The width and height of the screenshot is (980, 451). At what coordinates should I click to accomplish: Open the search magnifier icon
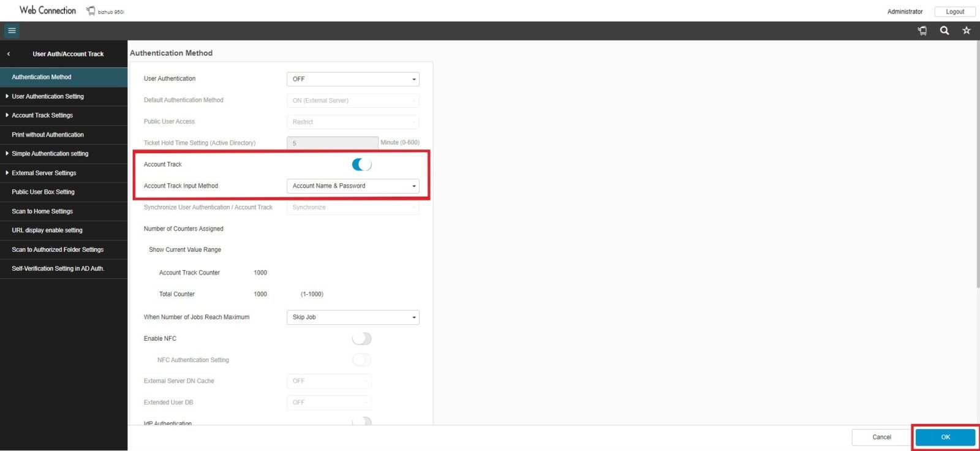pos(944,31)
